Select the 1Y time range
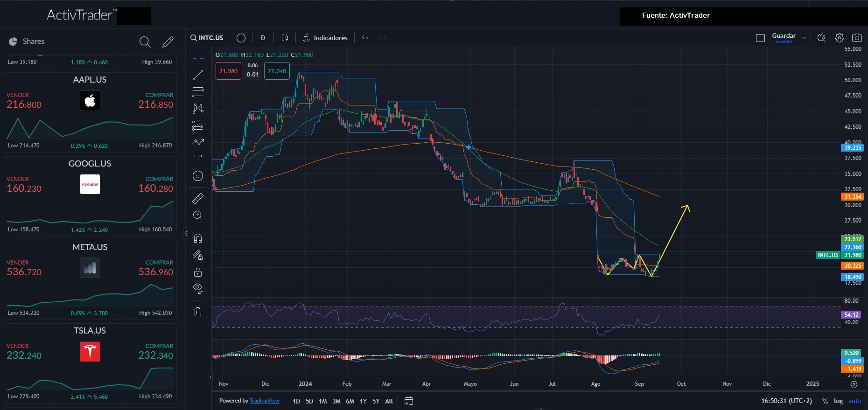 click(363, 401)
